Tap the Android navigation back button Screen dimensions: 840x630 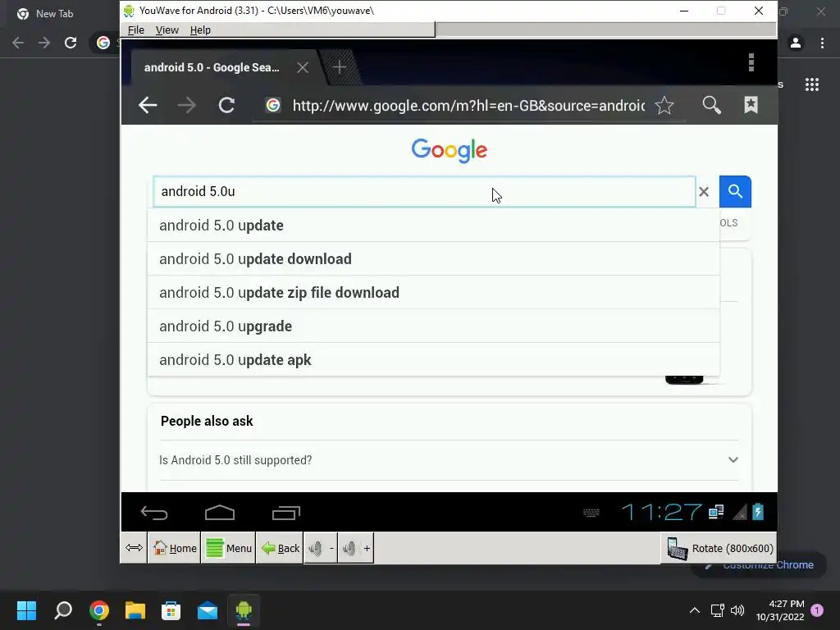coord(154,513)
